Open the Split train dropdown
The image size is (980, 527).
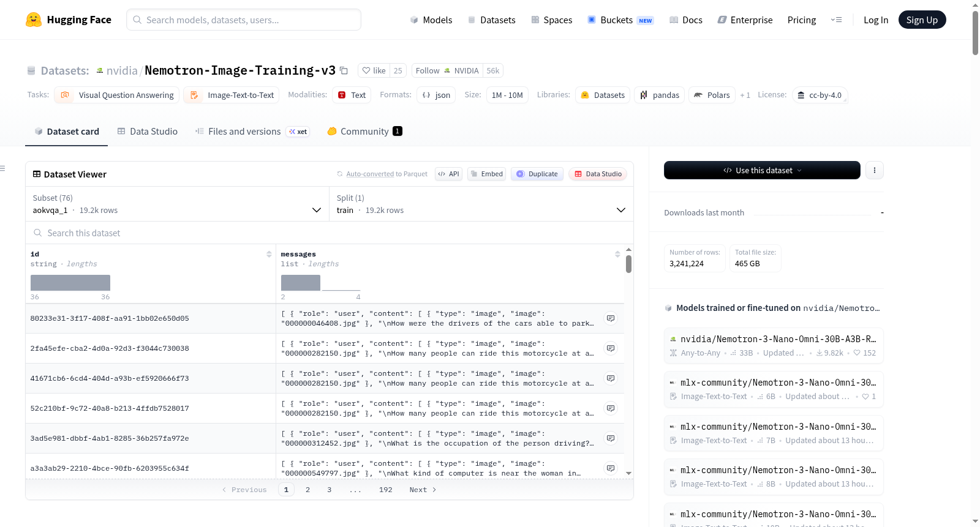[481, 204]
